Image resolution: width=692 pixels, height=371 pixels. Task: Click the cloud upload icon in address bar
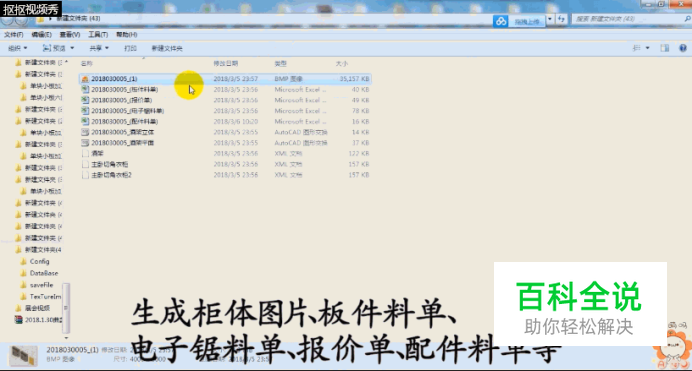(x=500, y=21)
